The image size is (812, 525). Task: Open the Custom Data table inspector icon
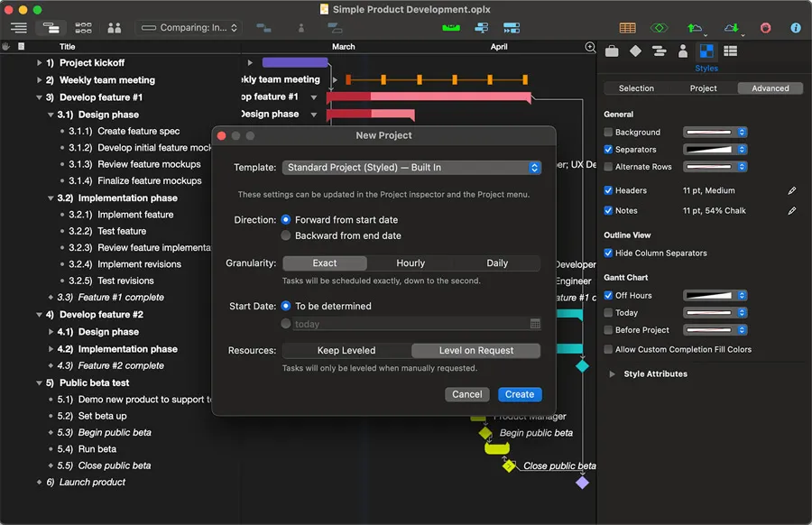(x=731, y=51)
